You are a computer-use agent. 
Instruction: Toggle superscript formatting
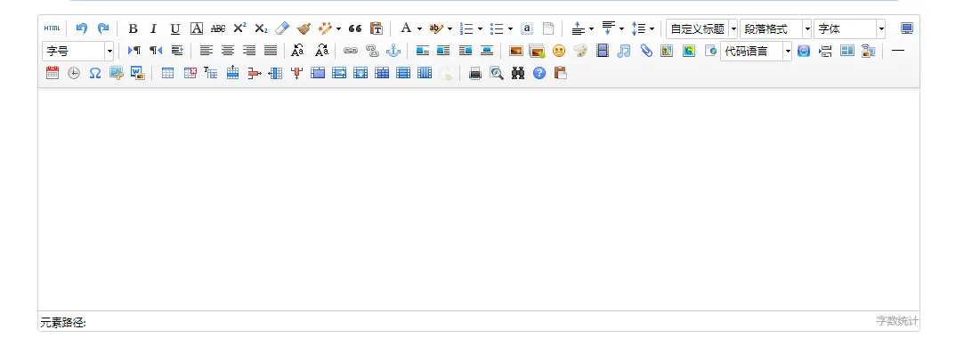coord(239,28)
